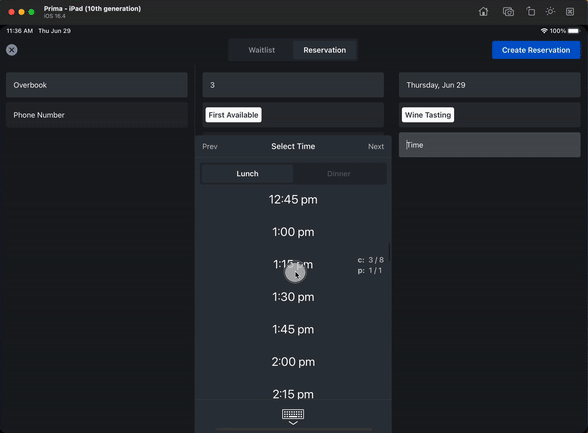Click the party size field showing 3
Screen dimensions: 588x433
click(293, 85)
